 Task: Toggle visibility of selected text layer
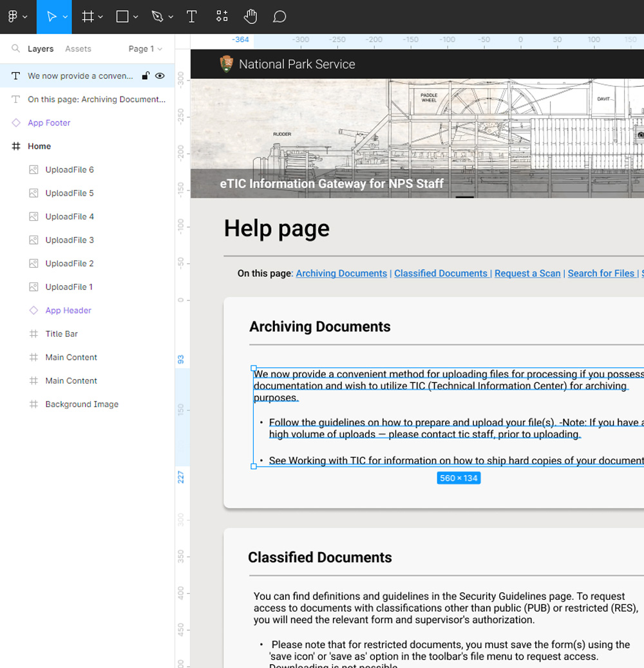[x=160, y=76]
